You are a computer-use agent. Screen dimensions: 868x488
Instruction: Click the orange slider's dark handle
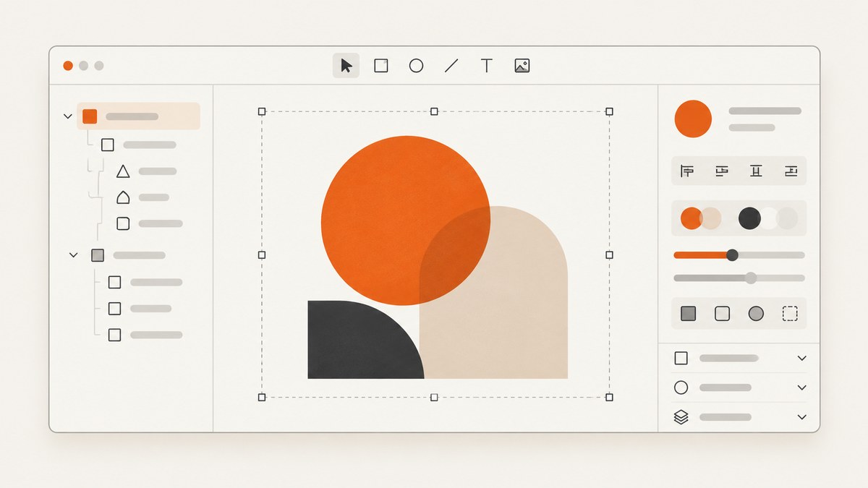(732, 254)
